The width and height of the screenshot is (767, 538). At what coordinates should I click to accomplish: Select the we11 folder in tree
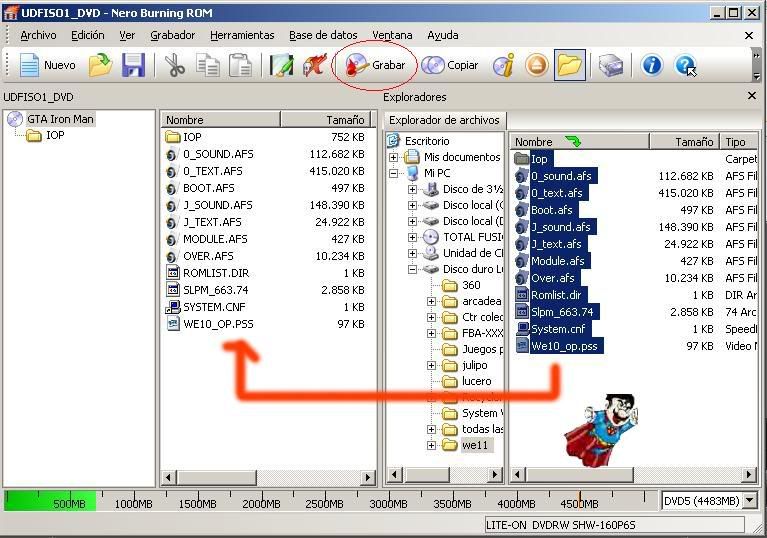[475, 445]
